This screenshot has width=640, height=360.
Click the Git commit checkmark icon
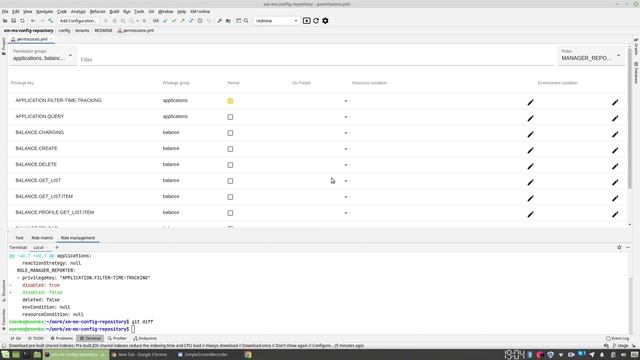pos(174,20)
